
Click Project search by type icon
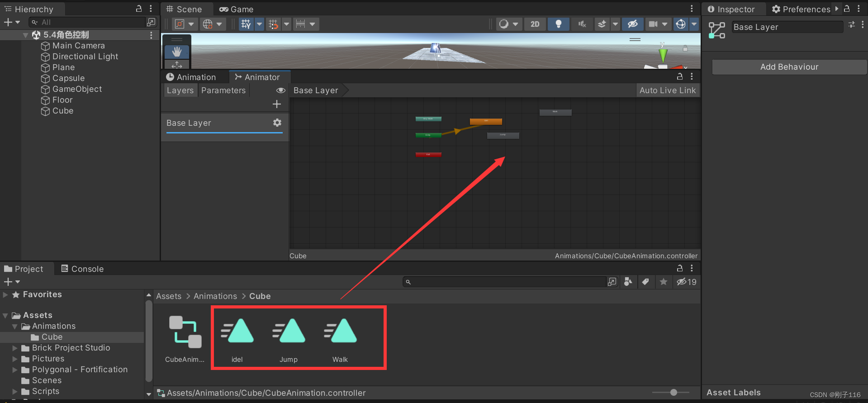click(x=628, y=282)
